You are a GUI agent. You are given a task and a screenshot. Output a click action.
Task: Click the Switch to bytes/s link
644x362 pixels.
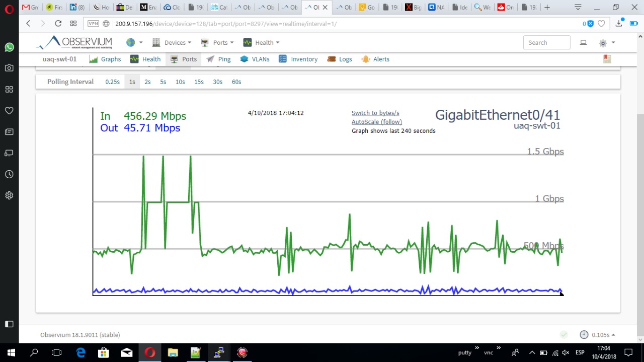[x=375, y=113]
